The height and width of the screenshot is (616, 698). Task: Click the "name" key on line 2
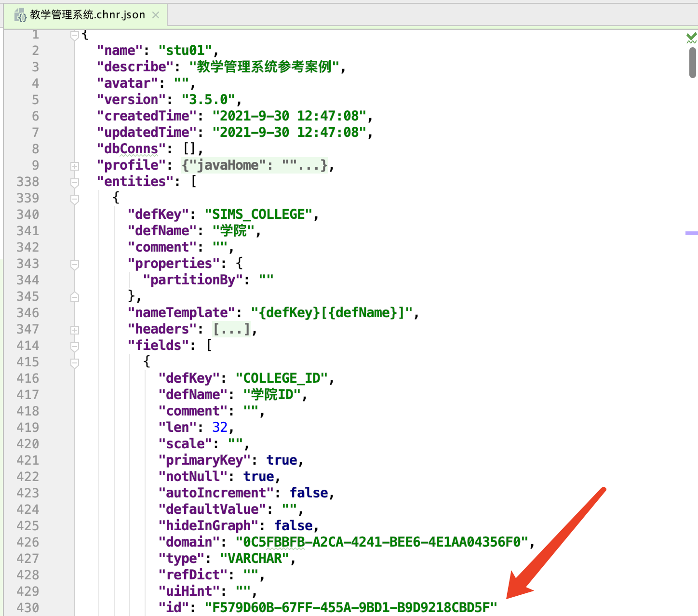(x=120, y=51)
